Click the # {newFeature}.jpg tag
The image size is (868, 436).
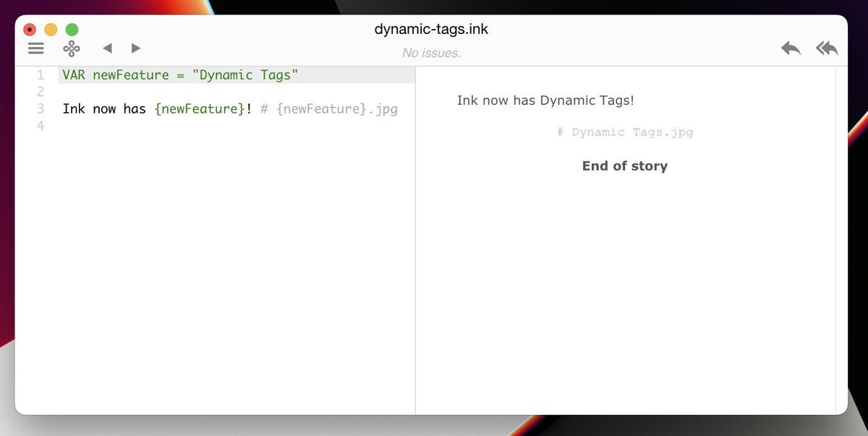[329, 109]
